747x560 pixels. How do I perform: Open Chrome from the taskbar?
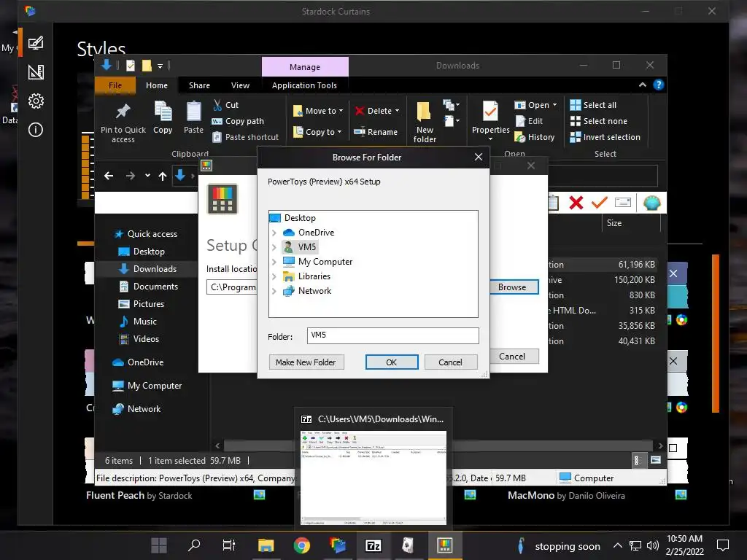(x=301, y=545)
